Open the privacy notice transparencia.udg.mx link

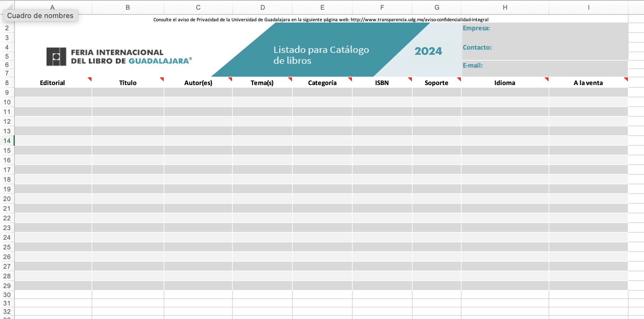pyautogui.click(x=419, y=20)
